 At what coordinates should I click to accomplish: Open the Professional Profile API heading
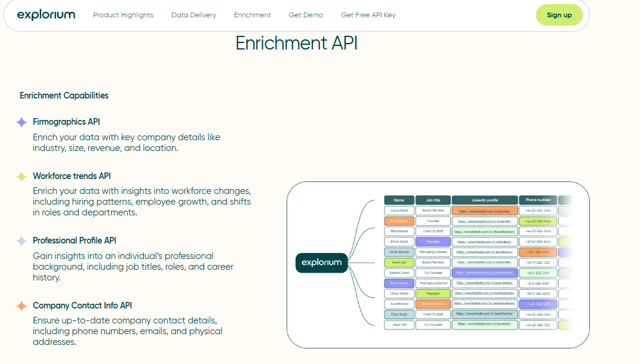coord(75,240)
